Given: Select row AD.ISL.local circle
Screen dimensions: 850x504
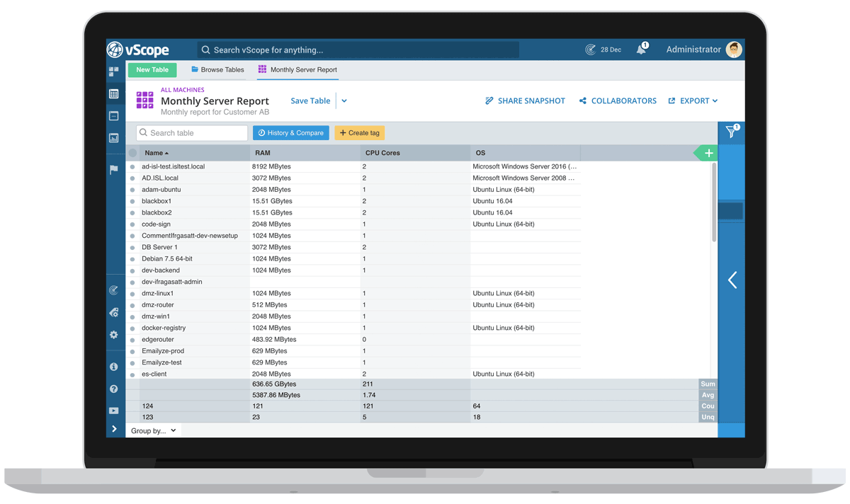Looking at the screenshot, I should 132,178.
